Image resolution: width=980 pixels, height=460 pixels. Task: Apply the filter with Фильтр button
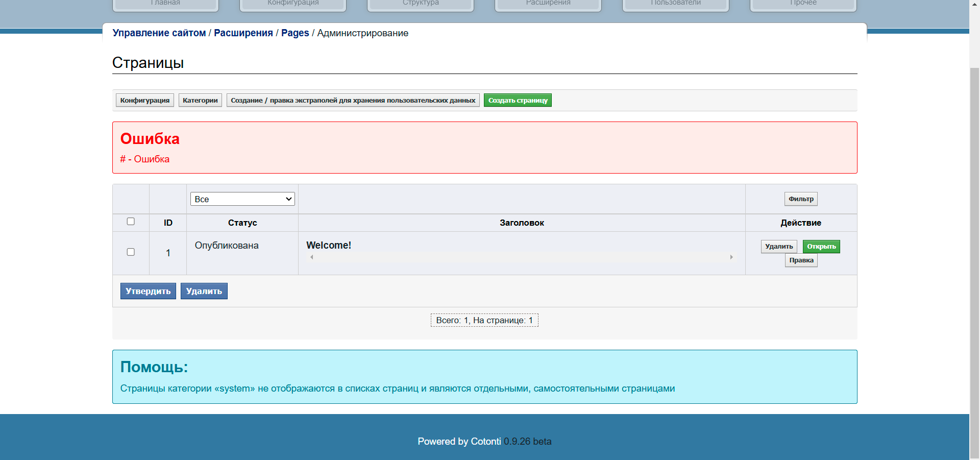(x=800, y=199)
